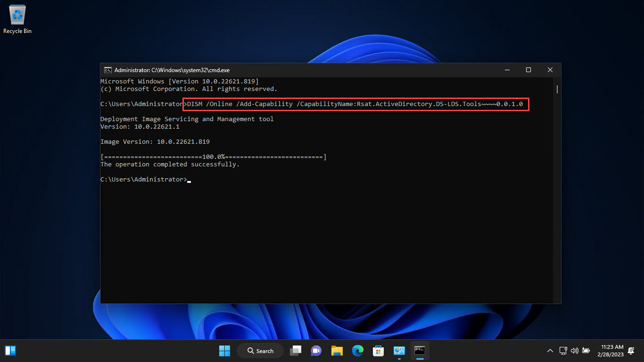Open the Start menu
The height and width of the screenshot is (362, 644).
click(224, 350)
